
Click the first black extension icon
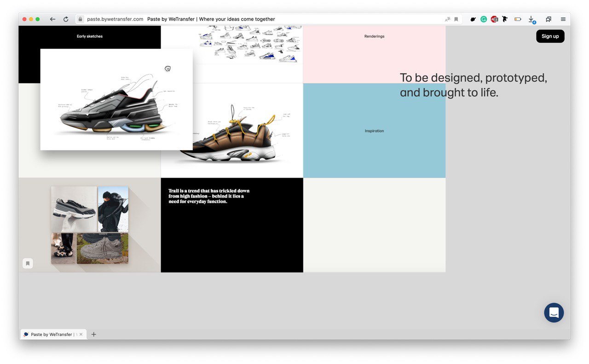pyautogui.click(x=473, y=19)
